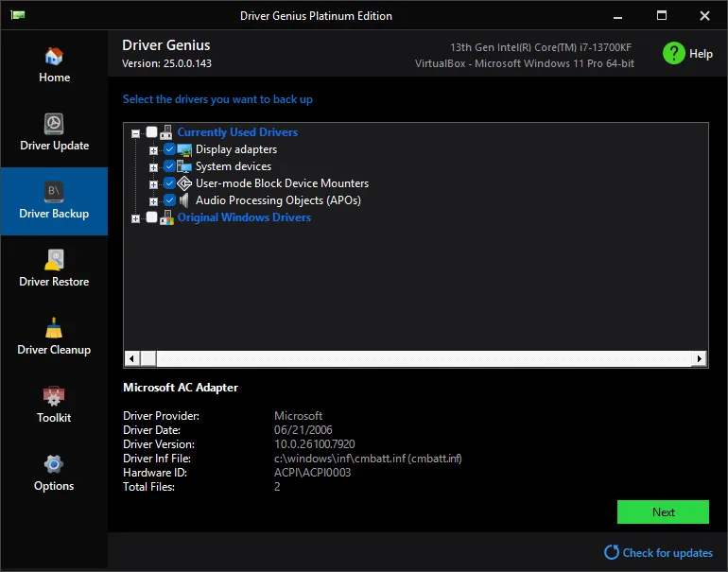Switch to Driver Restore section label

(x=54, y=282)
